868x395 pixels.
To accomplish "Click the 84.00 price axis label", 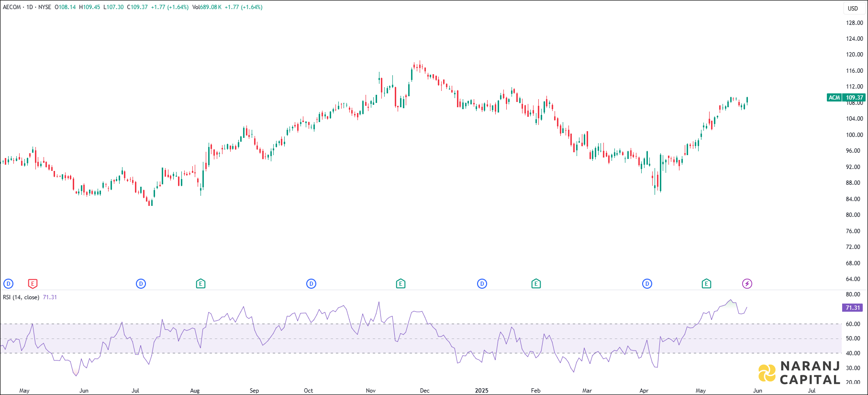I will click(x=854, y=199).
